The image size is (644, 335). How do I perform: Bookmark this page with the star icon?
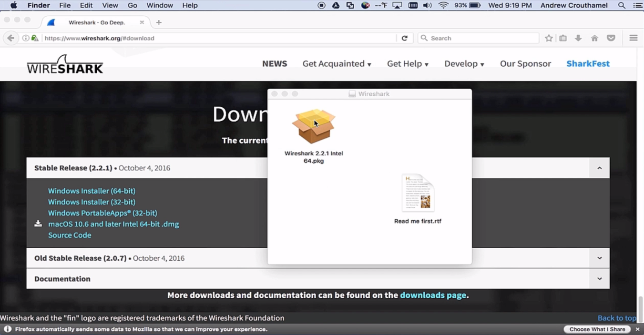click(549, 38)
